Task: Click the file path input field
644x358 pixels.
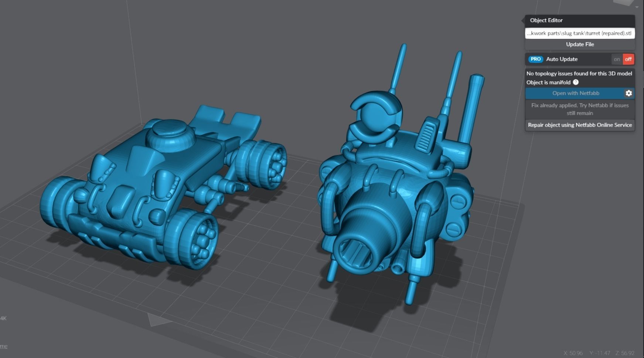Action: pos(580,33)
